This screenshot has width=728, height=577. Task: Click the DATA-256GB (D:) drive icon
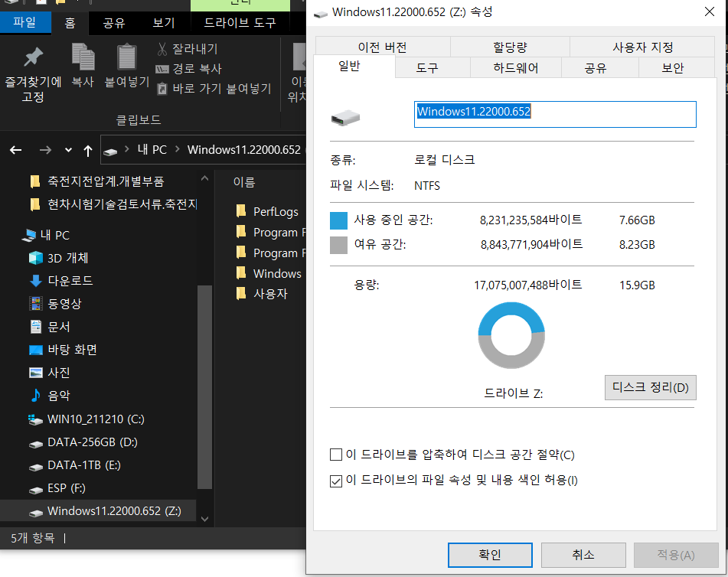36,444
